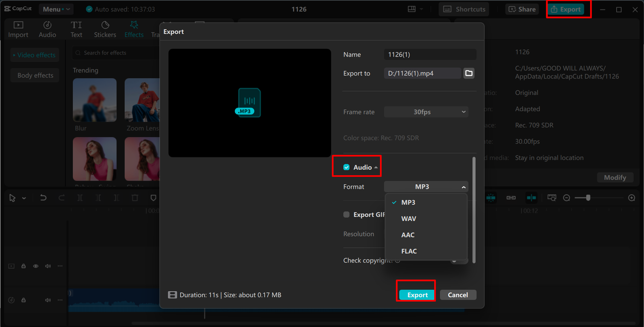
Task: Select the Zoom Lens effect thumbnail
Action: 143,100
